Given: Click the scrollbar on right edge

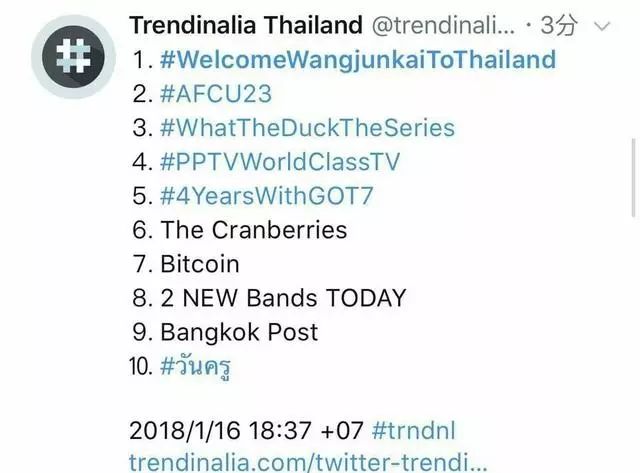Looking at the screenshot, I should tap(634, 179).
